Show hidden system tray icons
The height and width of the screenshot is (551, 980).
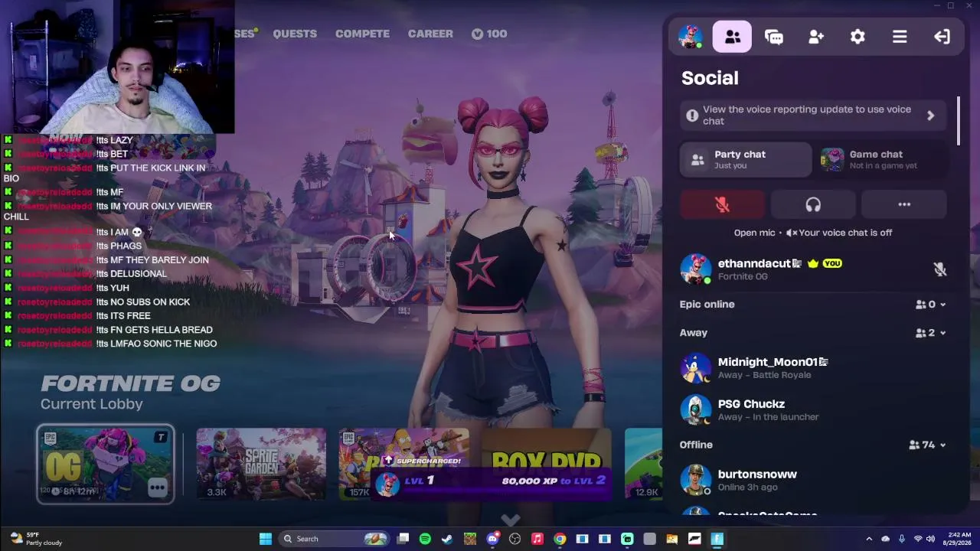(869, 539)
